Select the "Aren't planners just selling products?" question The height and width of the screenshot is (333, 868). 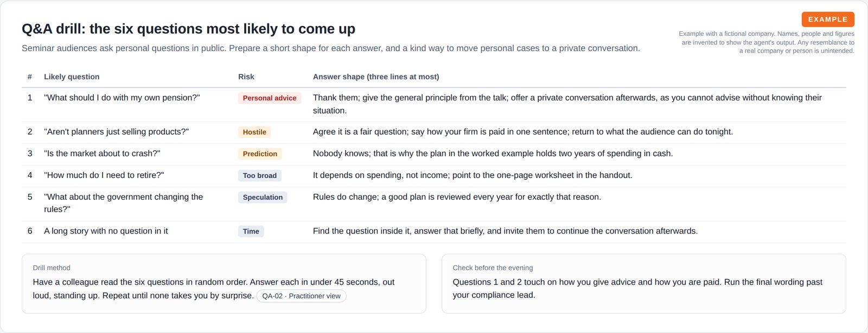(x=117, y=131)
